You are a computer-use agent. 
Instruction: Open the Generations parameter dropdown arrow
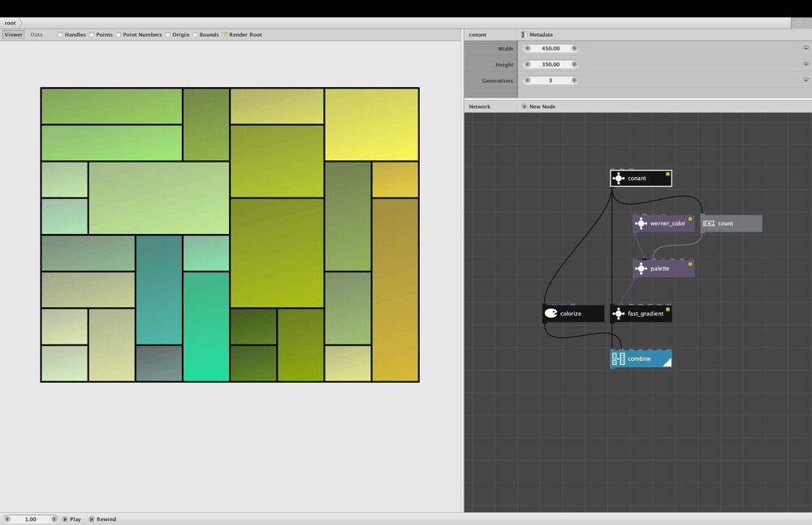[806, 80]
